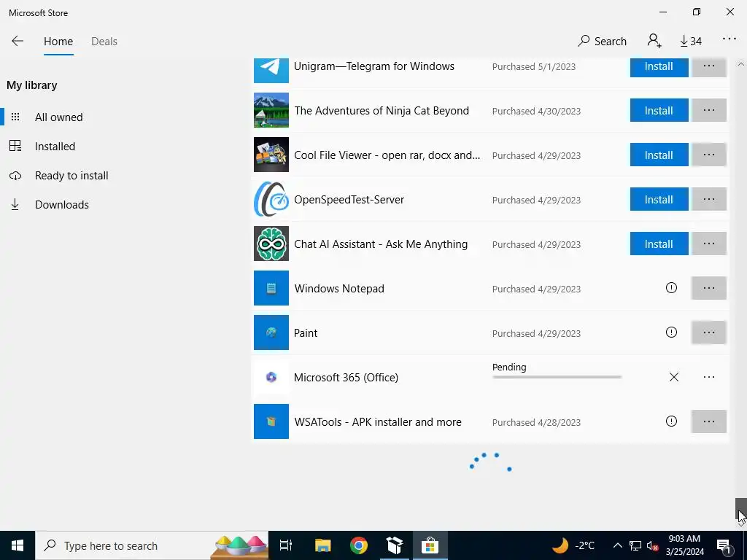Click "Windows Notepad" app name
The image size is (747, 560).
(x=339, y=289)
